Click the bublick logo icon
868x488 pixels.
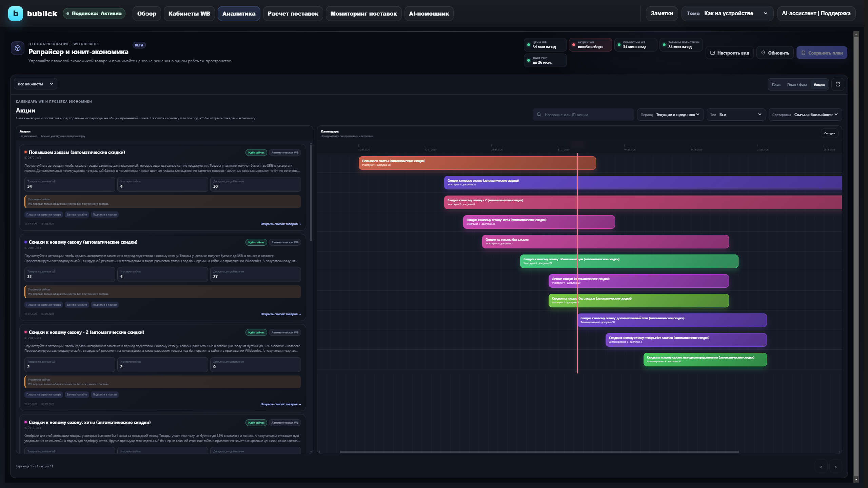click(x=16, y=14)
